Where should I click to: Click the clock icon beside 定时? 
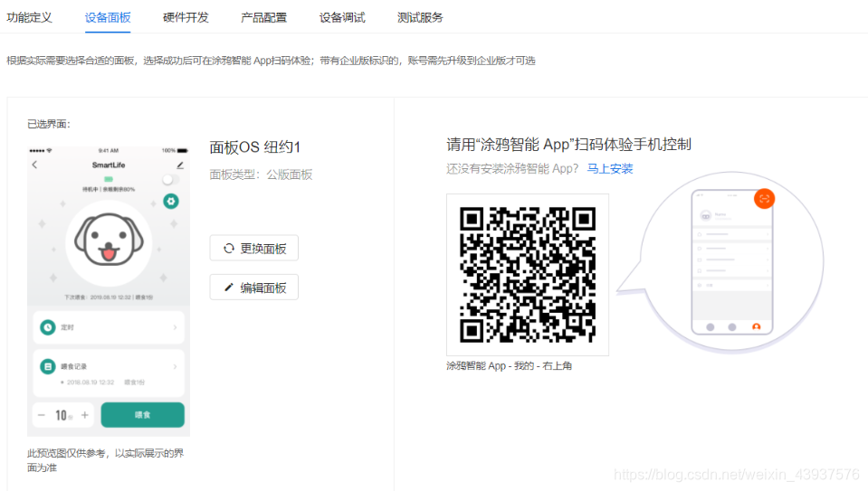pos(48,327)
